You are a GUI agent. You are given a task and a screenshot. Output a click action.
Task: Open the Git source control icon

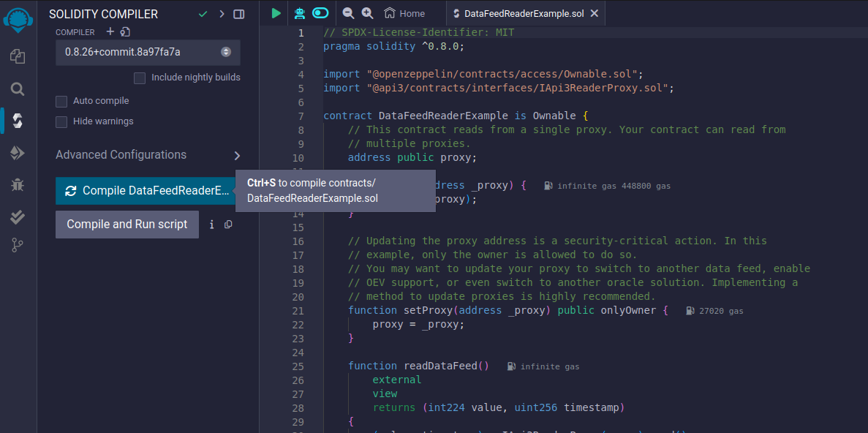click(x=18, y=246)
